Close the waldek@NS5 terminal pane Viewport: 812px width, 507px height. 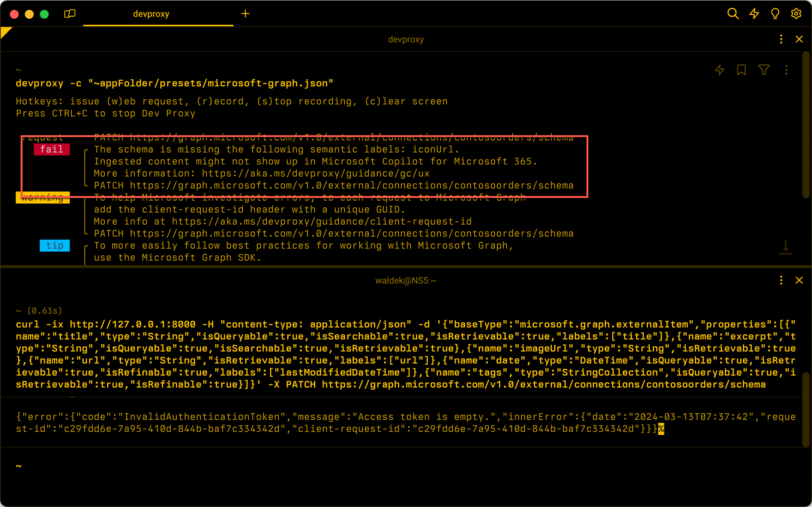pyautogui.click(x=798, y=280)
